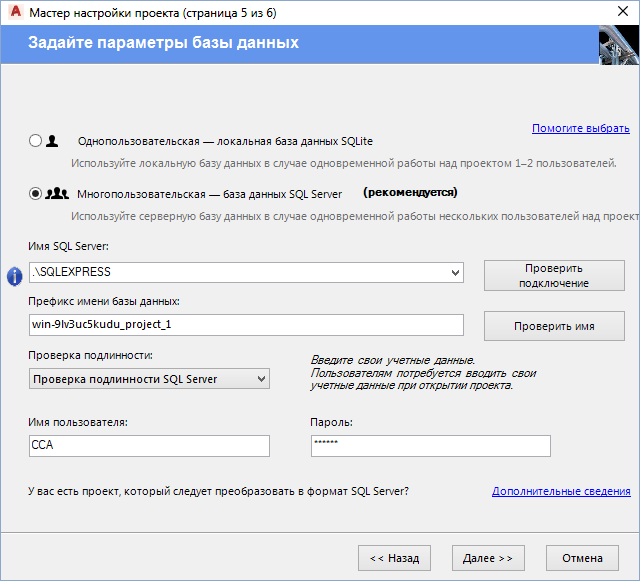Go back with the << Назад button
Viewport: 640px width, 581px height.
(x=394, y=558)
